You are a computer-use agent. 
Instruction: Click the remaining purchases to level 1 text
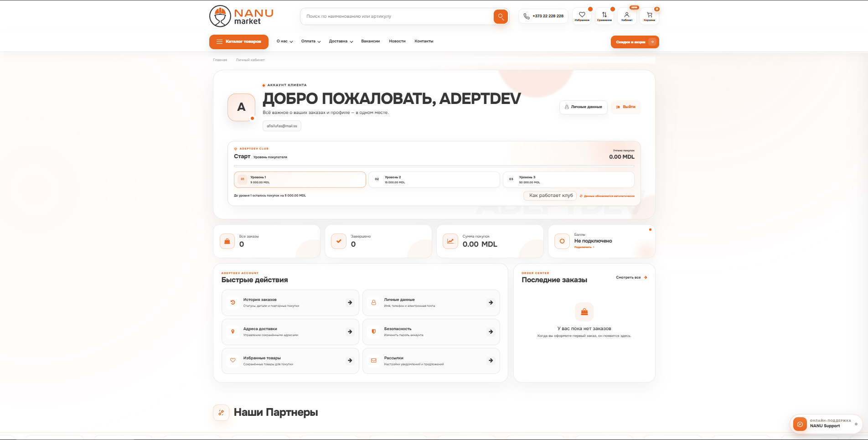click(x=270, y=196)
